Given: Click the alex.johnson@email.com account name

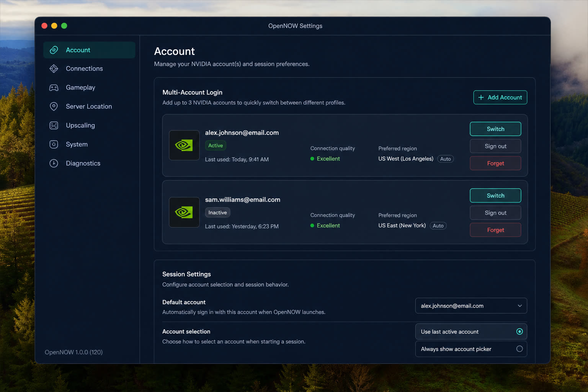Looking at the screenshot, I should 242,133.
